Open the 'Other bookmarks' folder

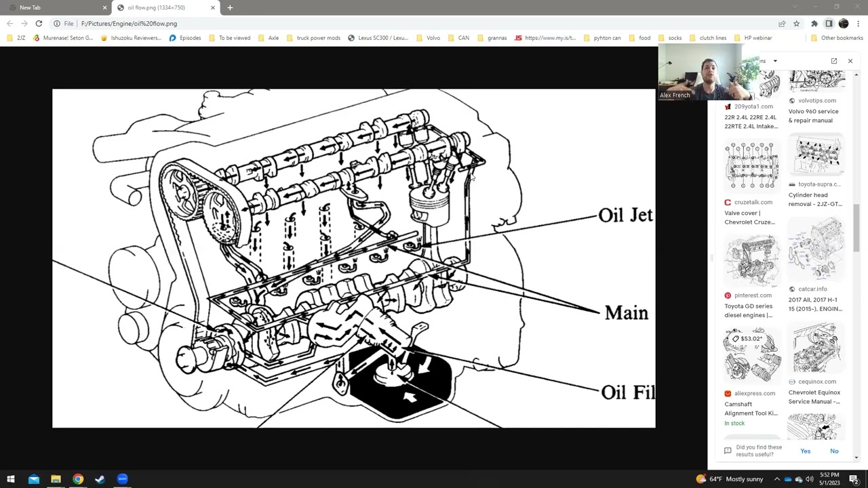point(837,38)
